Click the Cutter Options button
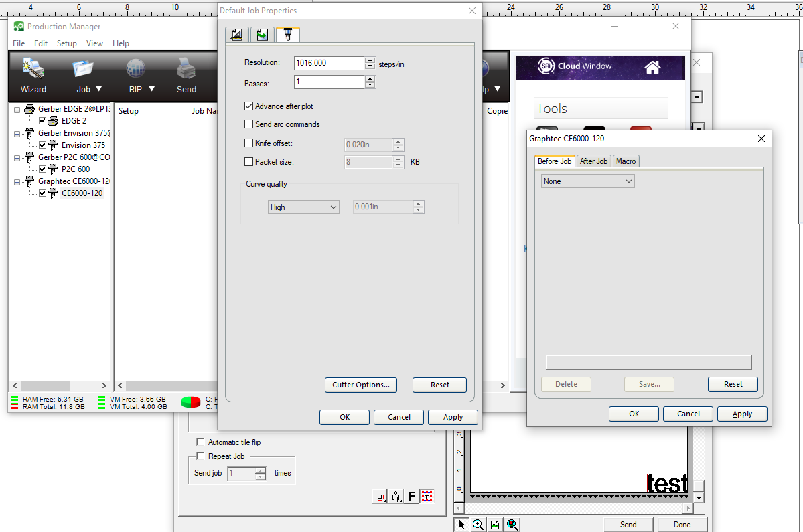803x532 pixels. [361, 385]
